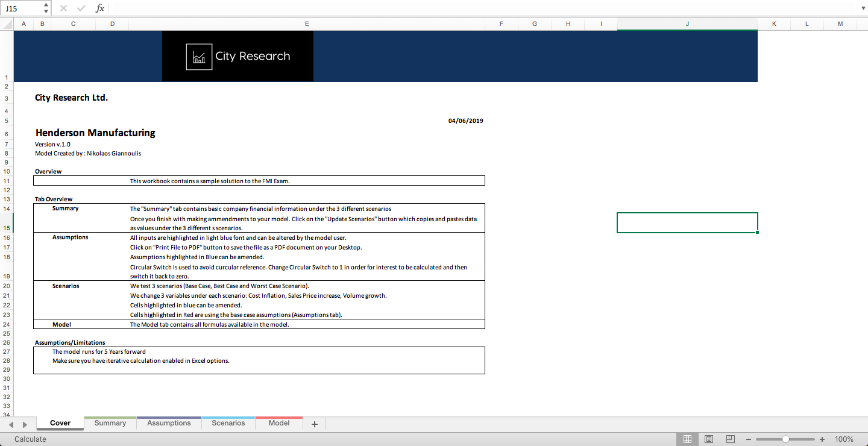Click the Version v.1.0 cell
The height and width of the screenshot is (446, 868).
point(52,144)
